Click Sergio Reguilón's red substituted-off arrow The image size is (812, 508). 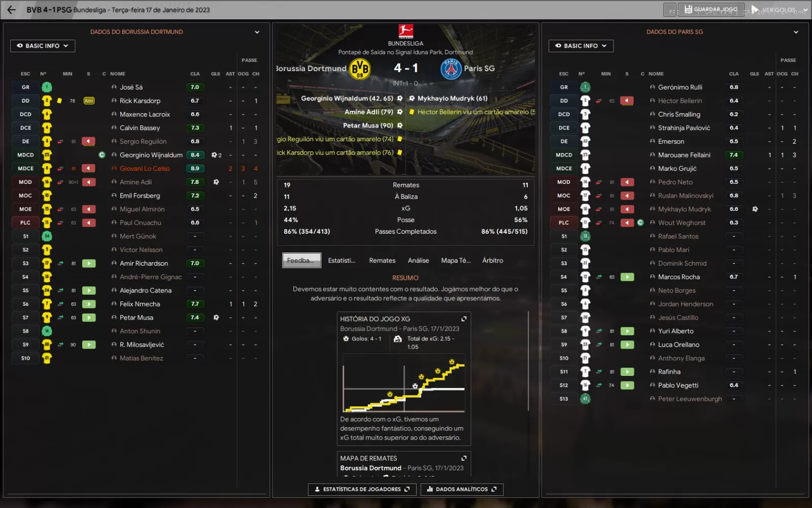point(89,141)
